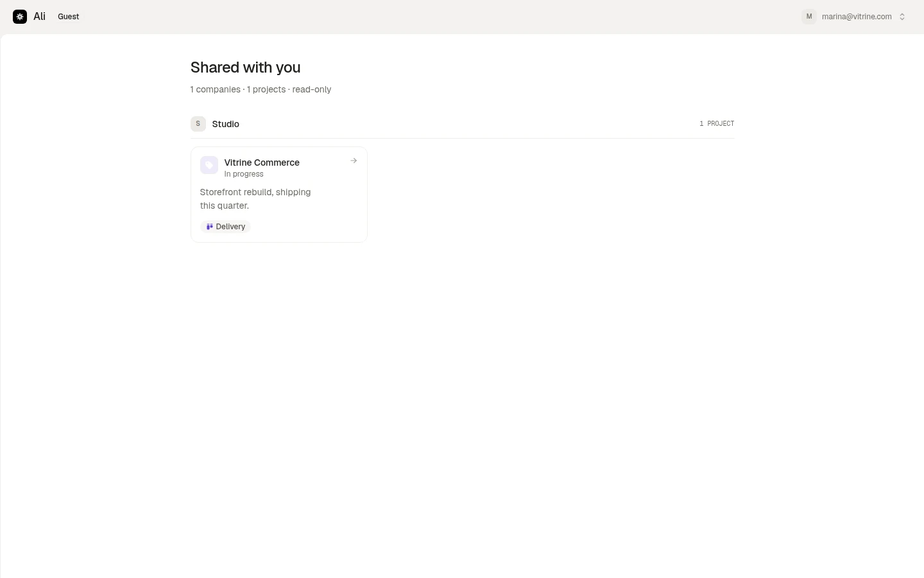Click the arrow on Vitrine Commerce card
Viewport: 924px width, 578px height.
pos(354,161)
